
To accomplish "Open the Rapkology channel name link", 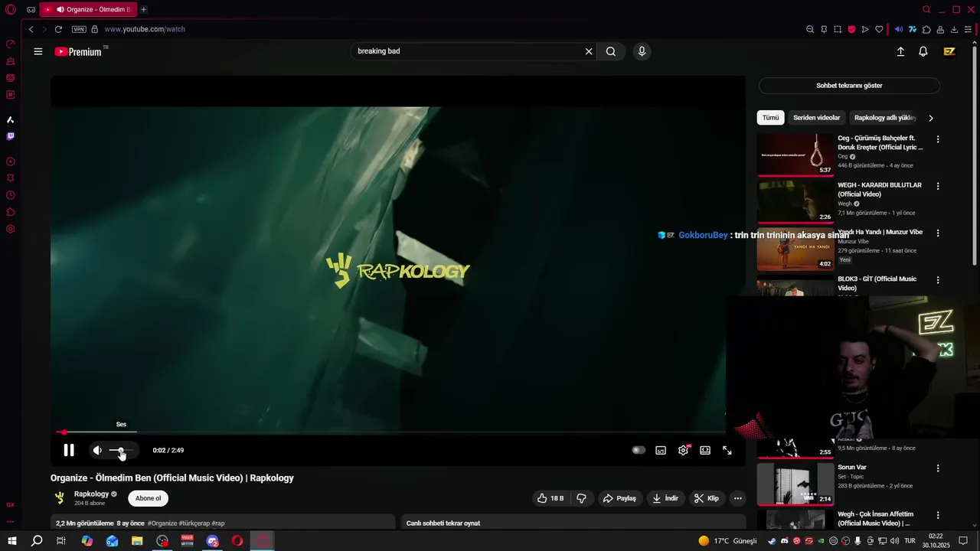I will click(91, 494).
